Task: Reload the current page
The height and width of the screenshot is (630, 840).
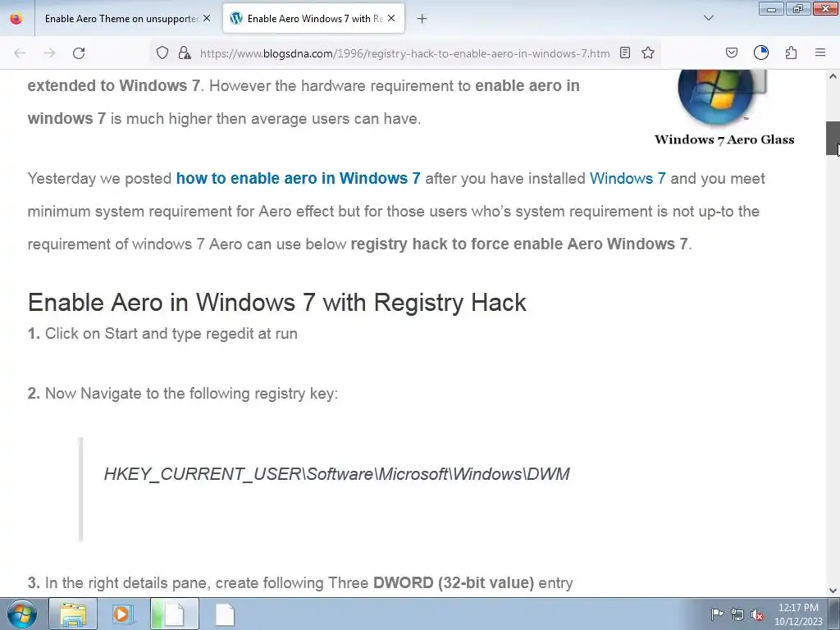Action: (x=79, y=53)
